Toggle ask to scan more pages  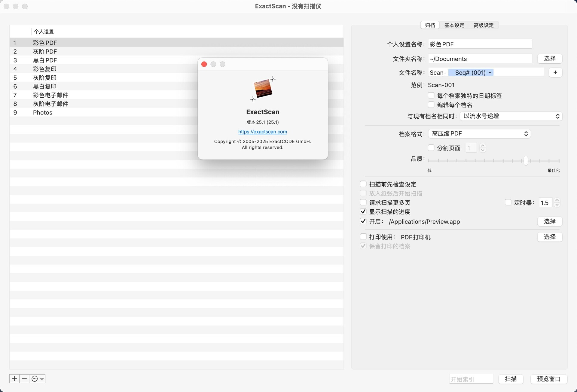tap(363, 202)
